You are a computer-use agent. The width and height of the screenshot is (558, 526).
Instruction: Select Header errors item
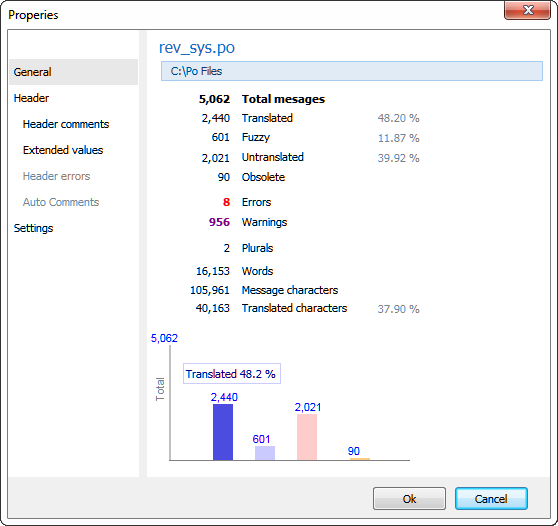click(56, 176)
